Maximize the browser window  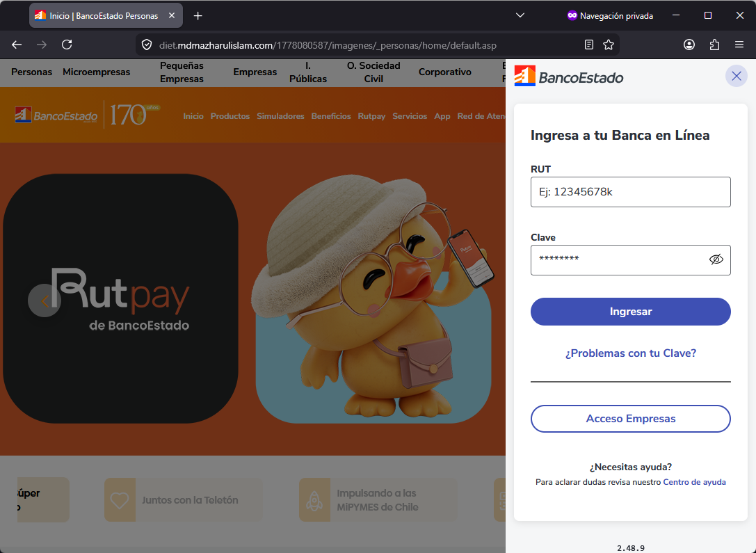708,15
